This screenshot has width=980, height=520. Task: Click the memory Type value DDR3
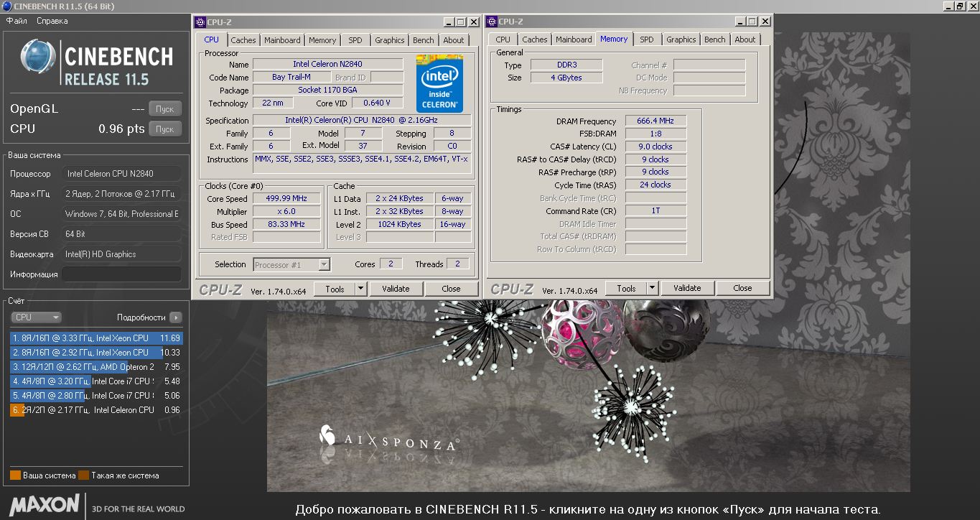(x=566, y=65)
